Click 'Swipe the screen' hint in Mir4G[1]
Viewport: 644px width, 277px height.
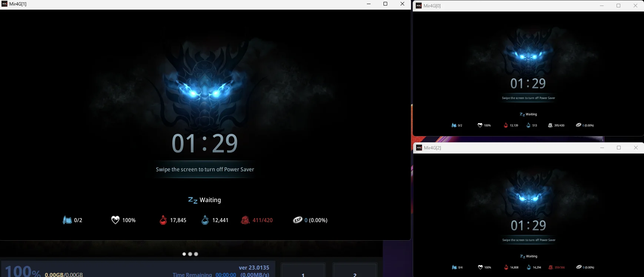click(x=205, y=169)
